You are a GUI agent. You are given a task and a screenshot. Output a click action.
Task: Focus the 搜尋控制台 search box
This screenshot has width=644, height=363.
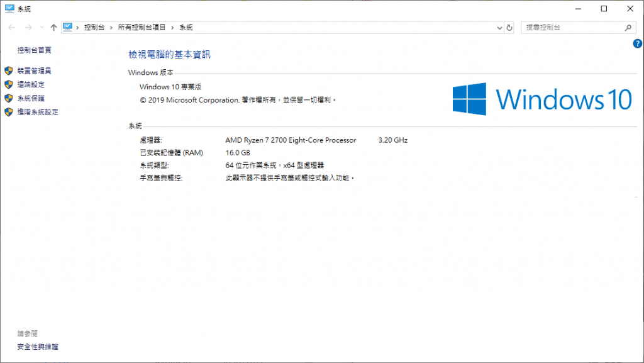tap(579, 28)
